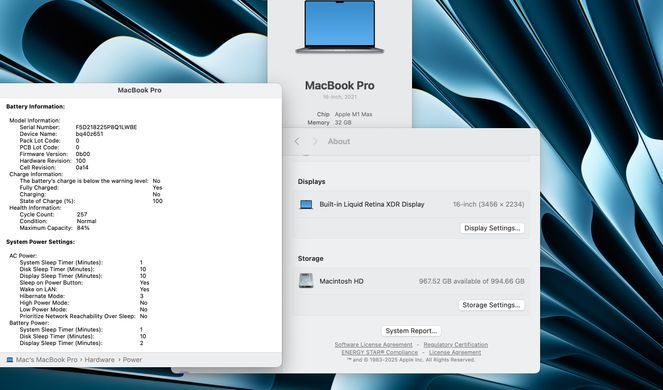Open Storage Settings
Screen dimensions: 663x390
click(491, 305)
